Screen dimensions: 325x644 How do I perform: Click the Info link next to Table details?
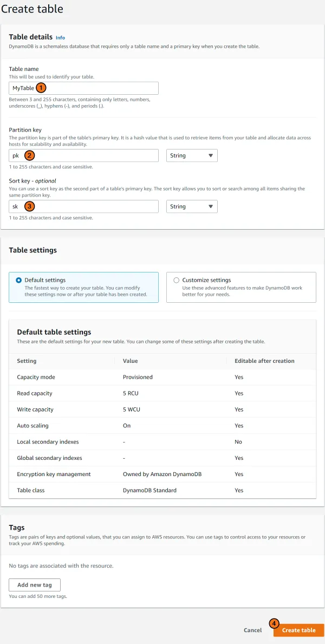coord(60,37)
